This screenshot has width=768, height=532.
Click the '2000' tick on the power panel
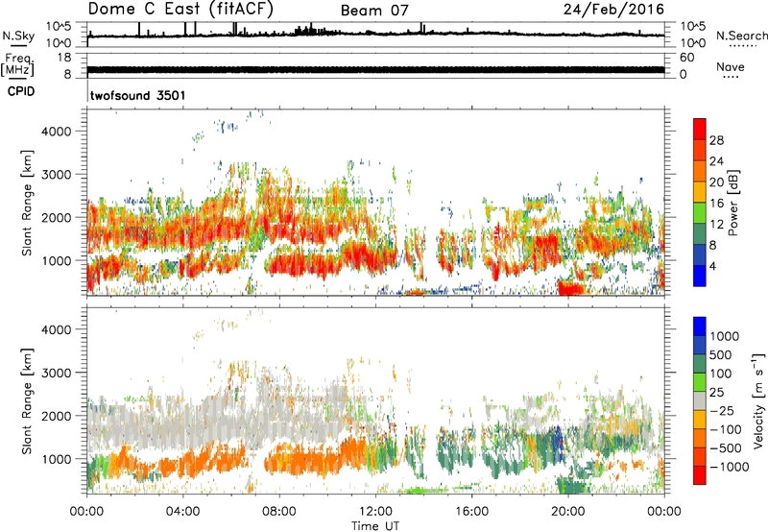pyautogui.click(x=57, y=217)
